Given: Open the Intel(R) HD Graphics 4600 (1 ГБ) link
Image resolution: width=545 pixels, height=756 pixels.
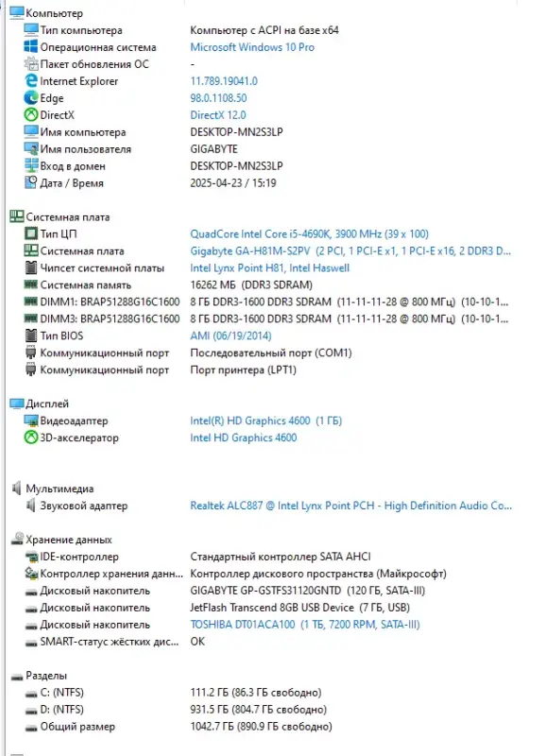Looking at the screenshot, I should coord(265,421).
